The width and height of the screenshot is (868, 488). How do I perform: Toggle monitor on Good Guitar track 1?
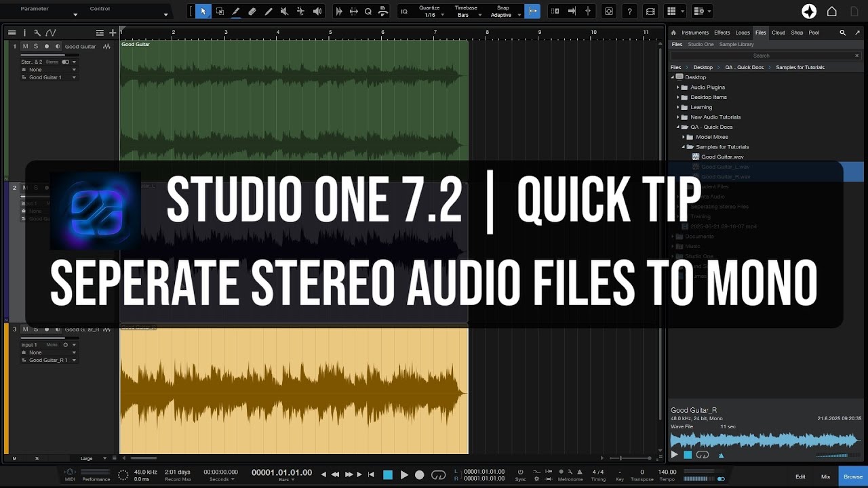[x=57, y=47]
